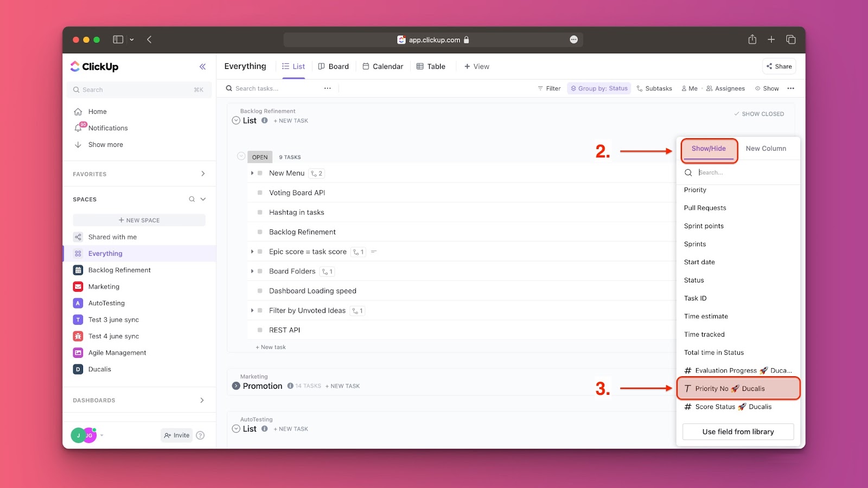
Task: Expand the Promotion list group
Action: tap(236, 386)
